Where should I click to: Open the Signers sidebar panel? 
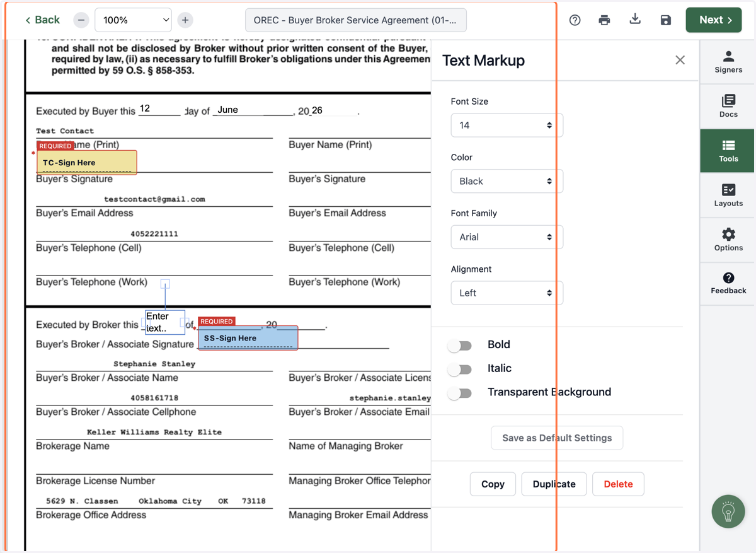coord(728,62)
